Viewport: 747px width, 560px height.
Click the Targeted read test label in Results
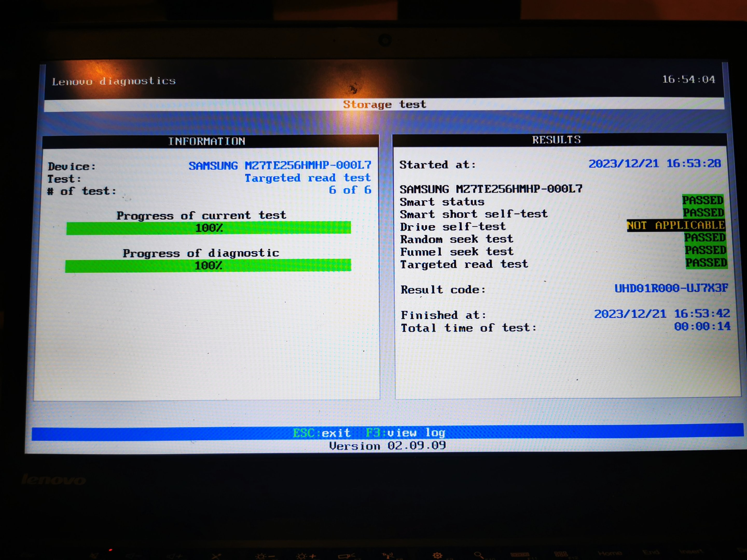point(464,264)
